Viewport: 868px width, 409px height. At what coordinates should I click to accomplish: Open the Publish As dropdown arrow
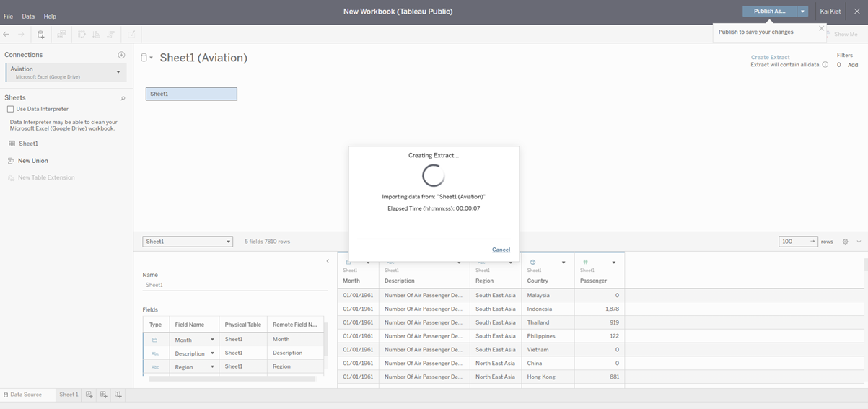click(x=803, y=12)
